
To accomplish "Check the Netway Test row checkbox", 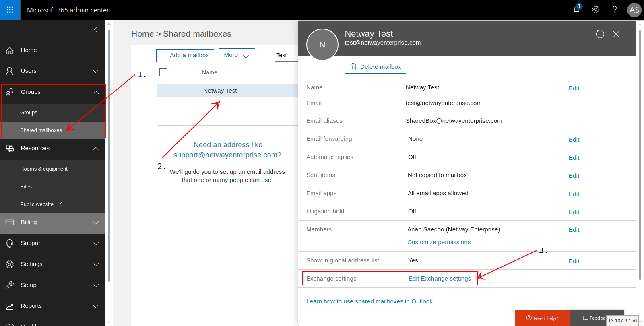I will [163, 91].
